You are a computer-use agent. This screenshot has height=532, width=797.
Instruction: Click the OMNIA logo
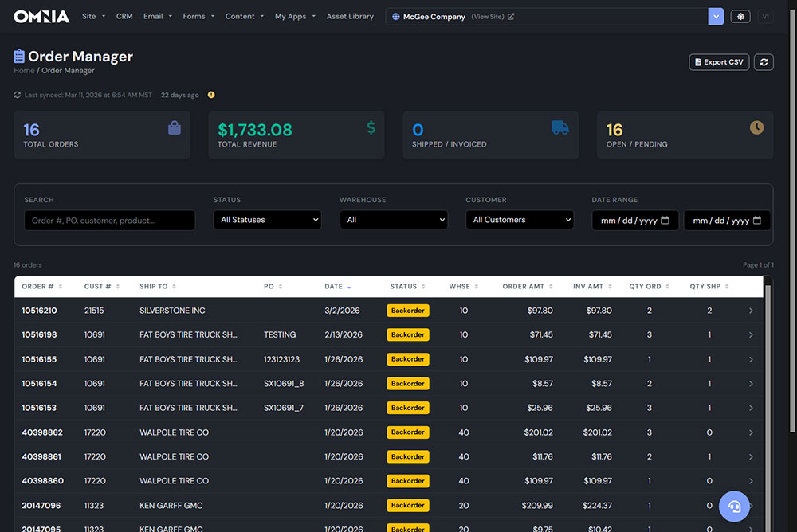(x=41, y=16)
